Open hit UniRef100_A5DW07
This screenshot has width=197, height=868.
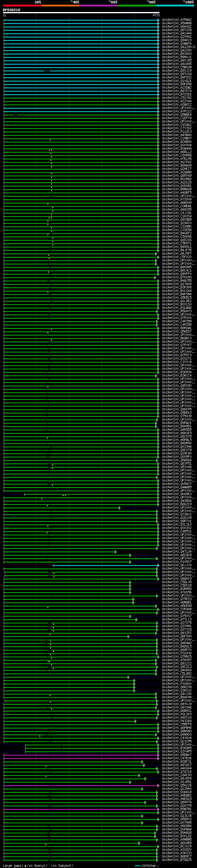coord(177,755)
